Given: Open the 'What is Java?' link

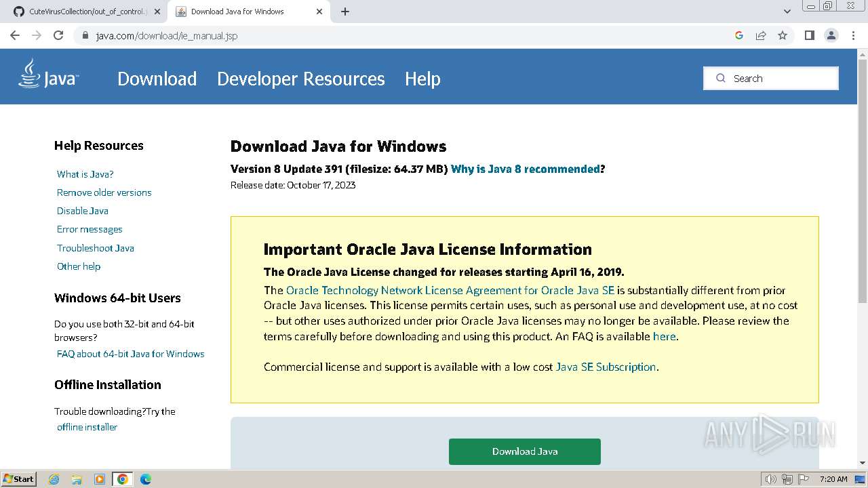Looking at the screenshot, I should (85, 174).
